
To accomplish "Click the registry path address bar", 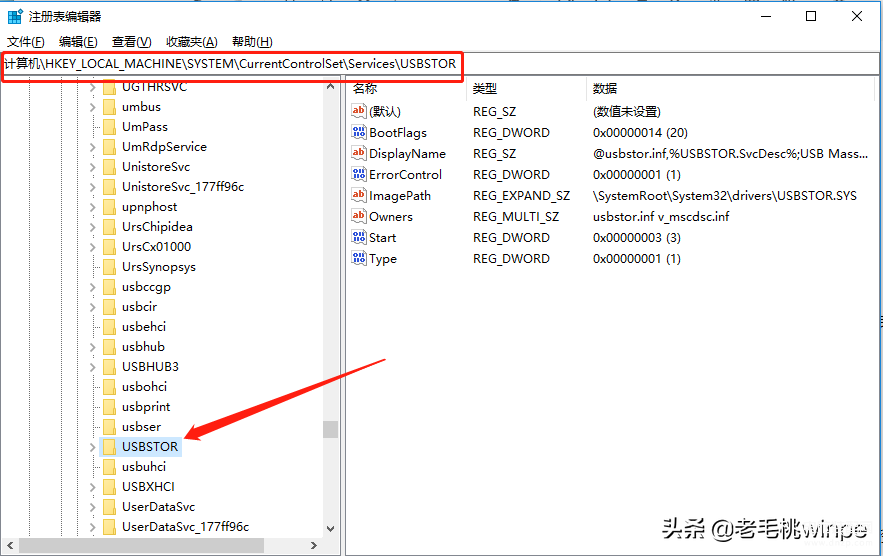I will tap(440, 64).
